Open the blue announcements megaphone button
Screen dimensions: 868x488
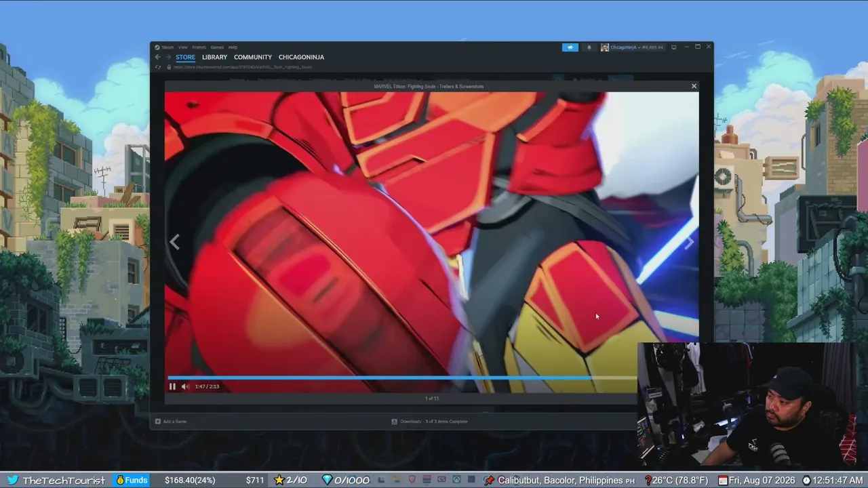tap(570, 47)
